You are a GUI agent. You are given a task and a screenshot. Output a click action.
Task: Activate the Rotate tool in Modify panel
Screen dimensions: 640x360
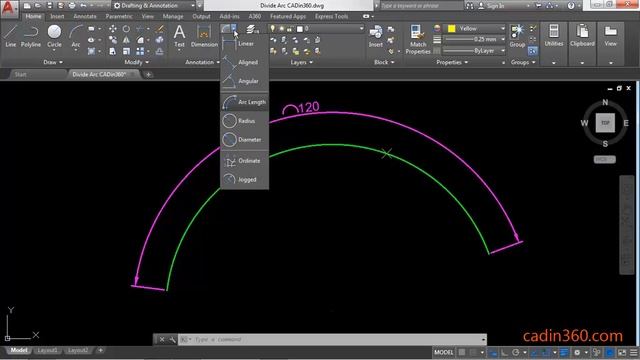[x=126, y=29]
